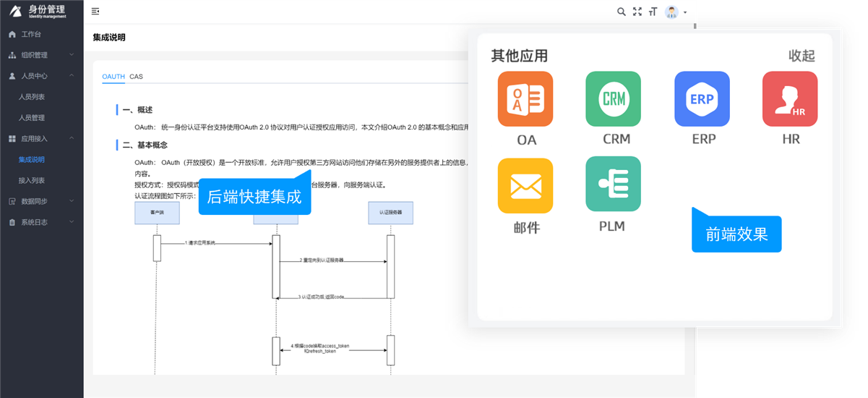Collapse the 人员中心 menu section
Image resolution: width=868 pixels, height=398 pixels.
click(42, 75)
